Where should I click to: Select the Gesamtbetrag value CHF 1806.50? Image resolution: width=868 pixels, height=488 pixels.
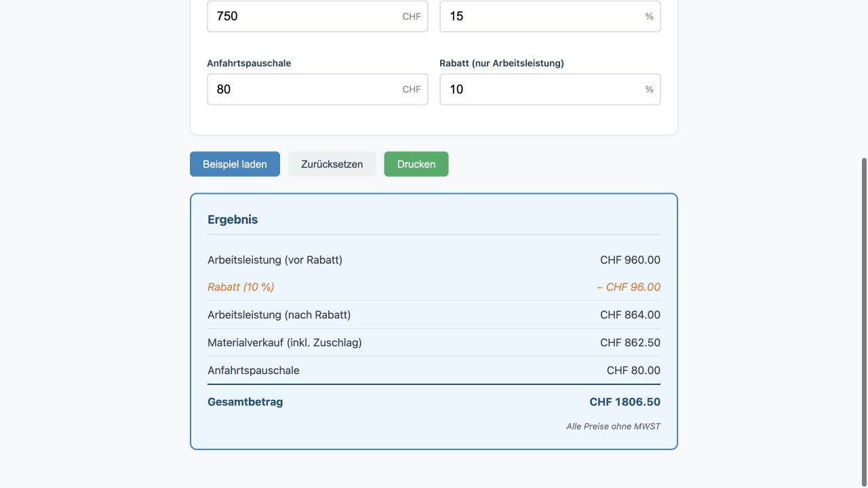coord(625,402)
